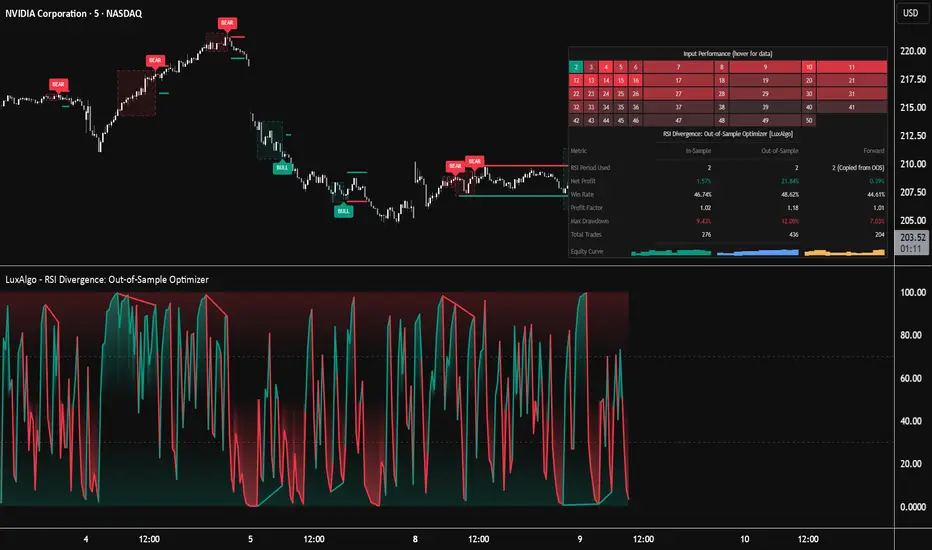Click the Max Drawdown row label
This screenshot has width=932, height=550.
pos(590,221)
